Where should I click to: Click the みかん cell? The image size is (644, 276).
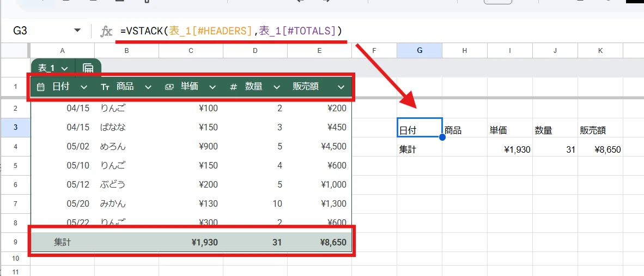click(x=127, y=204)
